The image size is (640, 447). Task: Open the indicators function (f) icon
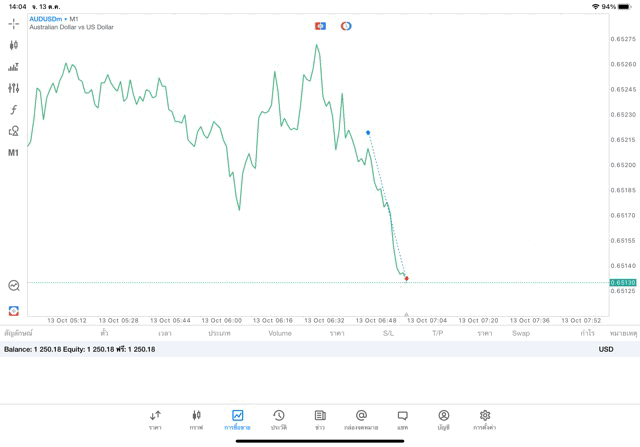[x=13, y=110]
